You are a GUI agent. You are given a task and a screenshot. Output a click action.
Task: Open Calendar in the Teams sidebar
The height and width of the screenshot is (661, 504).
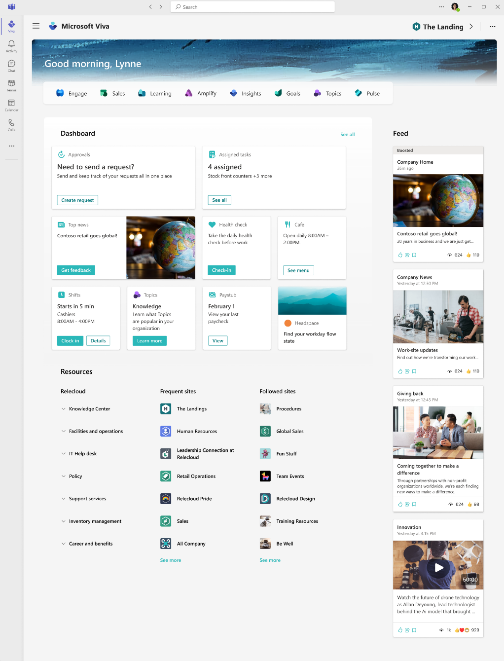tap(11, 105)
